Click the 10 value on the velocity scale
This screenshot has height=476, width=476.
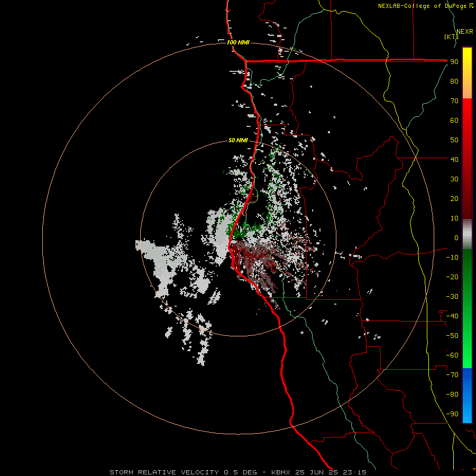[x=454, y=218]
